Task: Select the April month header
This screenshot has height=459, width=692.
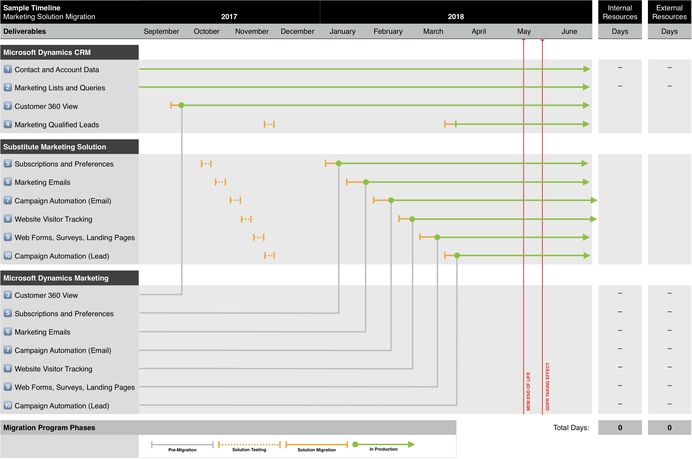Action: click(x=478, y=31)
